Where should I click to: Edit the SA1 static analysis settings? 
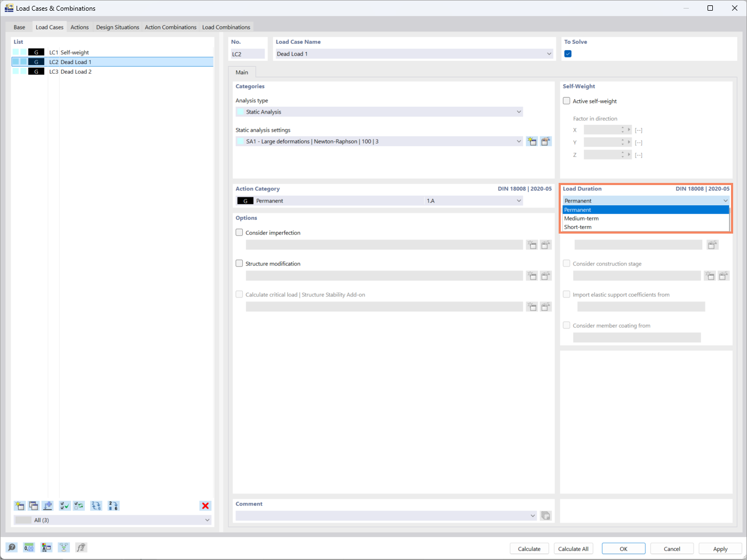coord(545,141)
